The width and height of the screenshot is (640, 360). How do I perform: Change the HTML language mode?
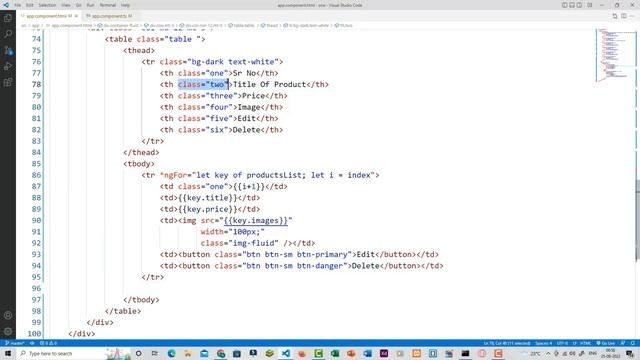(x=585, y=343)
